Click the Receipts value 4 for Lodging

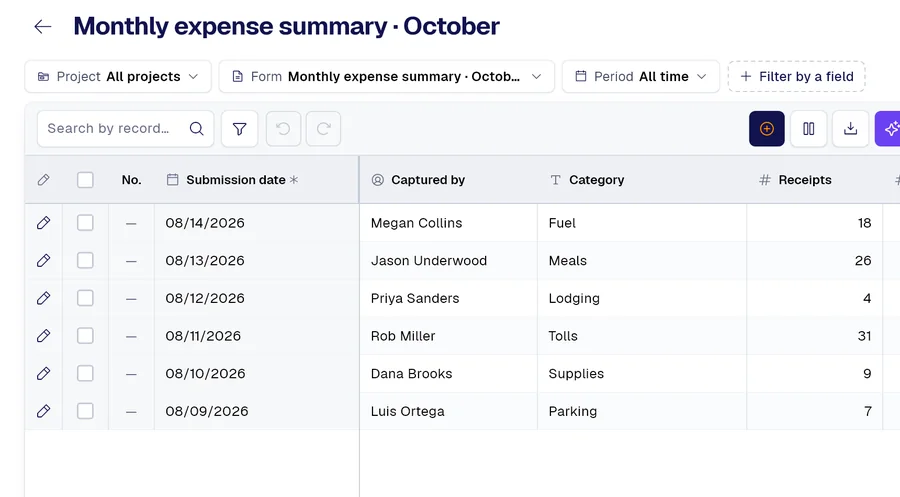[x=814, y=298]
